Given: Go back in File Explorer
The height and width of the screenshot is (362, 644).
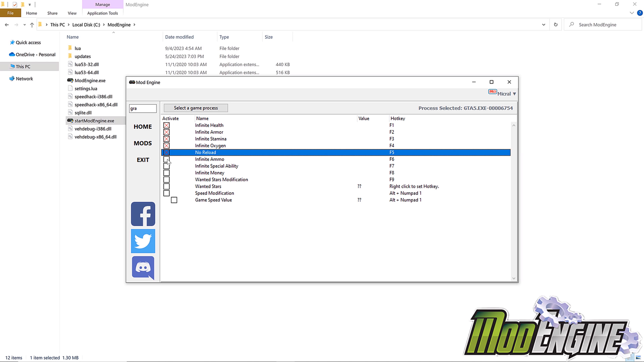Looking at the screenshot, I should coord(7,25).
